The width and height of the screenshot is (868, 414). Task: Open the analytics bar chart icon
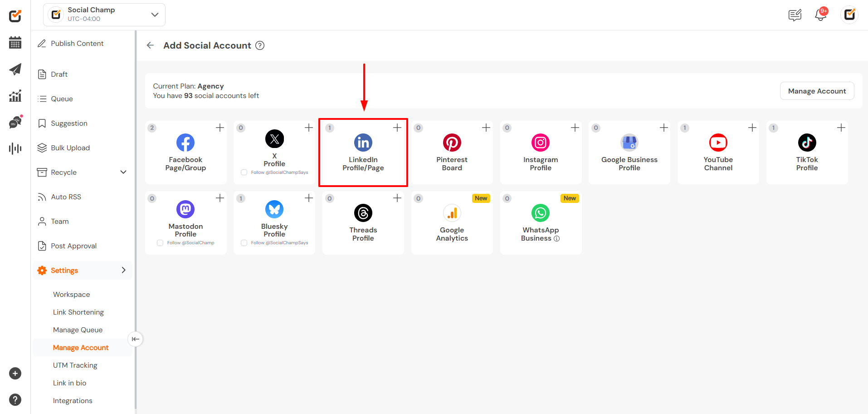pos(15,96)
